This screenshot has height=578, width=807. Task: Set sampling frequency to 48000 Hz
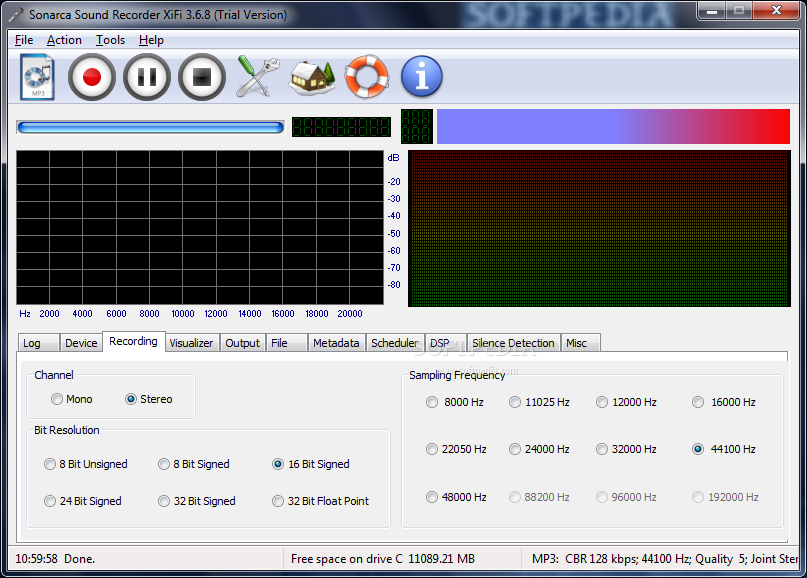pyautogui.click(x=457, y=497)
